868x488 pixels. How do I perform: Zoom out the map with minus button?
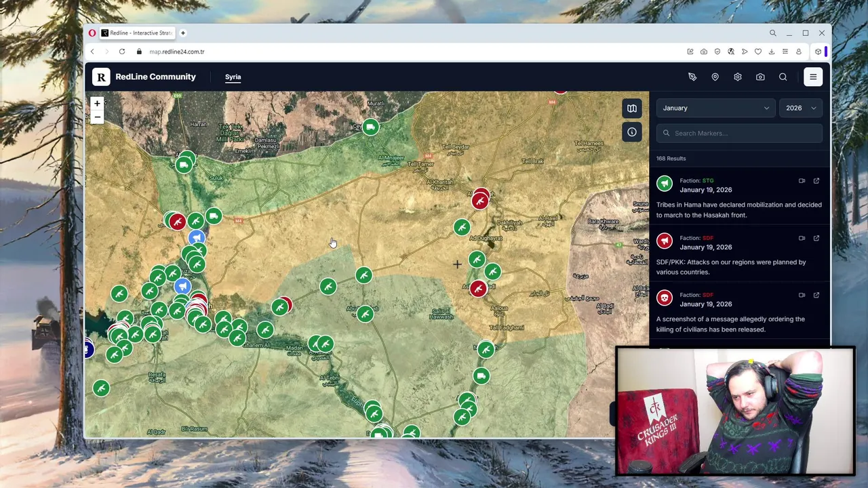97,117
